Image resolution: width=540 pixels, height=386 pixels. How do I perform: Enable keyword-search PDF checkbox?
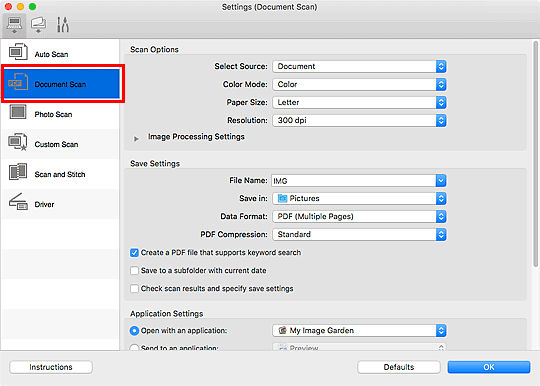coord(134,253)
